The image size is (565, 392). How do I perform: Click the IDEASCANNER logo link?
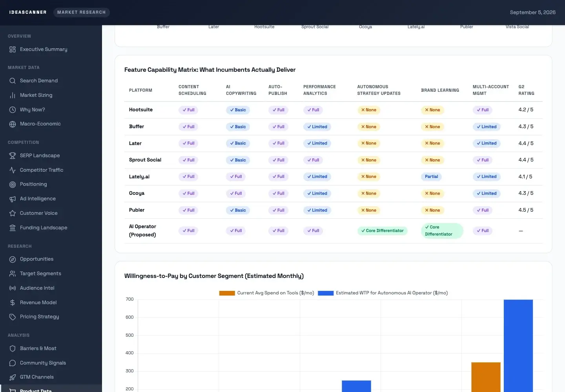[x=28, y=13]
